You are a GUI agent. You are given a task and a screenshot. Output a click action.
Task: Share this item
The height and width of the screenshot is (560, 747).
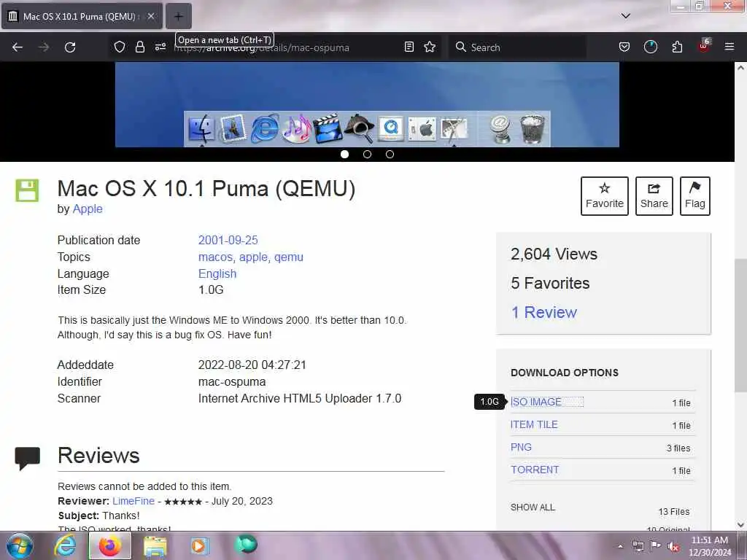(x=654, y=195)
